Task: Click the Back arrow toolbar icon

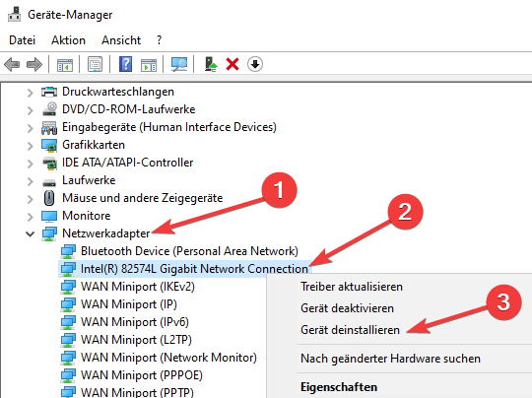Action: coord(12,64)
